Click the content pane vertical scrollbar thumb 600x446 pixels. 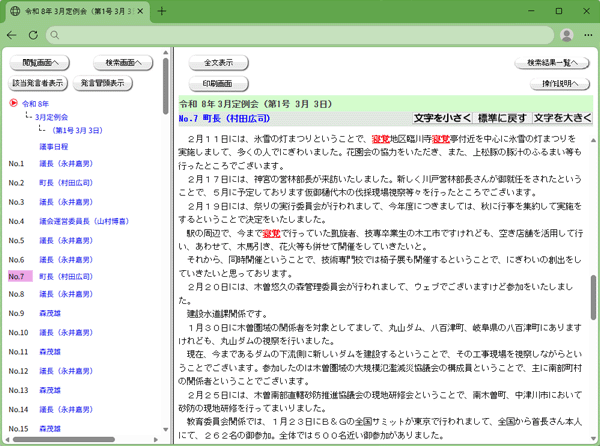coord(593,297)
